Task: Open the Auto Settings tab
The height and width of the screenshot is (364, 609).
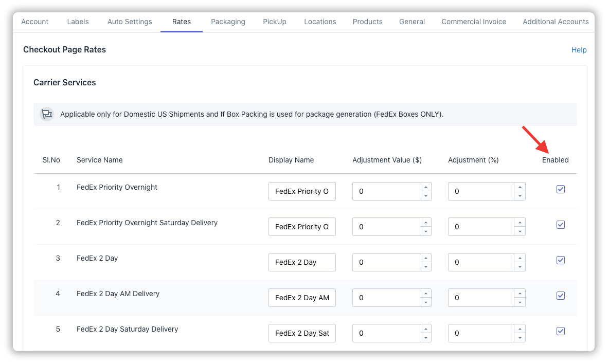Action: 130,22
